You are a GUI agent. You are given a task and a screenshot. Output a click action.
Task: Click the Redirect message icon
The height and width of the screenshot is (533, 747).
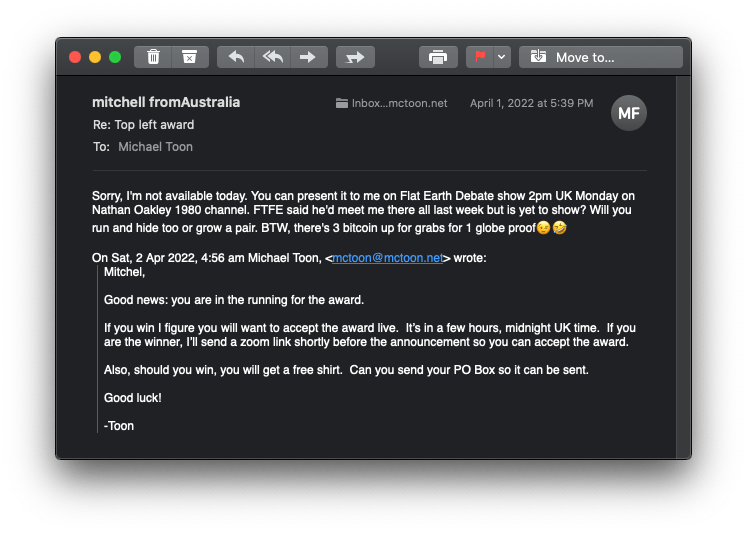point(354,57)
